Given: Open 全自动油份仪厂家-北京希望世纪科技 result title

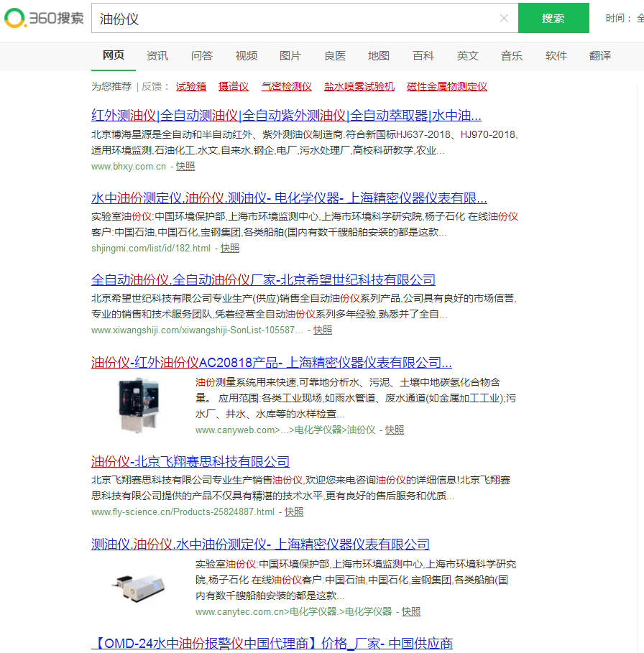Looking at the screenshot, I should click(263, 279).
